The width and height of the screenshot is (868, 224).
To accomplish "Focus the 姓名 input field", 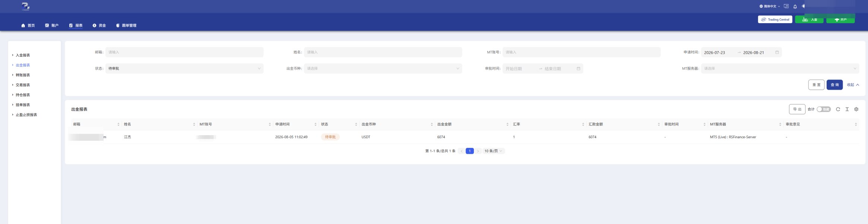I will [x=383, y=52].
